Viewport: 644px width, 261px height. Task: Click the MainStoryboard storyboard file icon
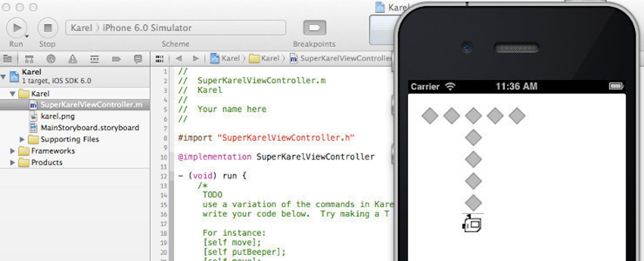(x=33, y=128)
